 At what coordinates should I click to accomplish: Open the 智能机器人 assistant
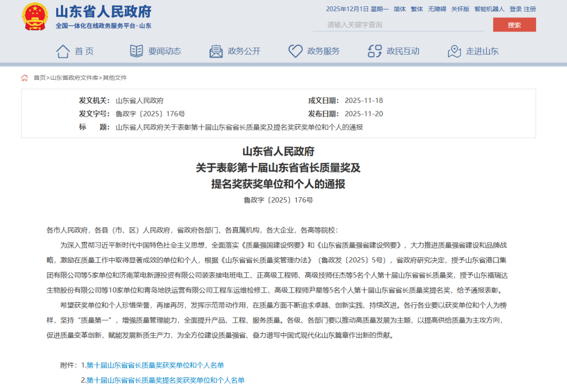point(489,9)
